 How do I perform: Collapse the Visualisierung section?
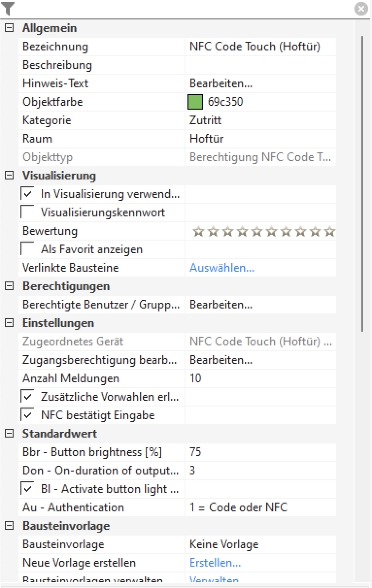point(9,176)
